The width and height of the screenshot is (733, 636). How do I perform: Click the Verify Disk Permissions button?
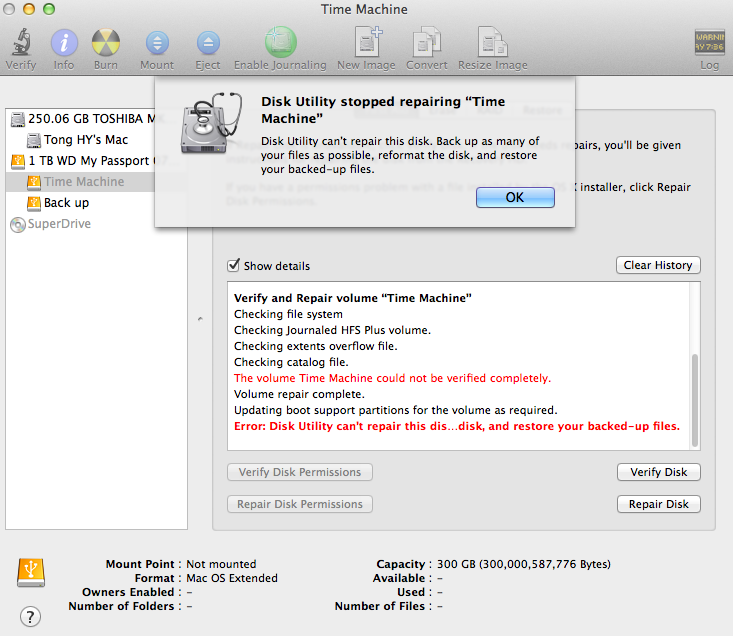pyautogui.click(x=300, y=472)
